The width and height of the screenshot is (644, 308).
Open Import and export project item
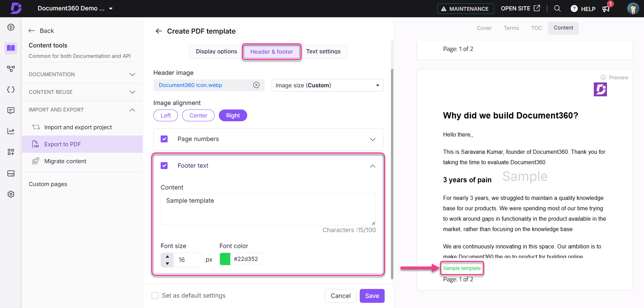82,127
